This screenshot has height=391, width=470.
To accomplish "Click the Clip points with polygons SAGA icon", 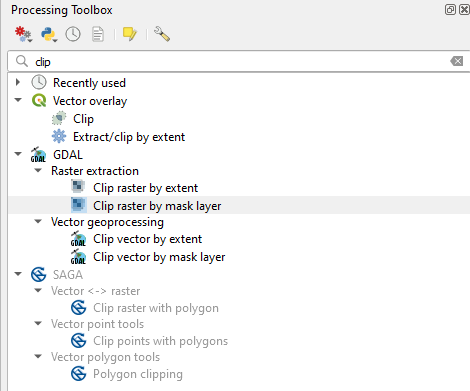I will (x=79, y=341).
